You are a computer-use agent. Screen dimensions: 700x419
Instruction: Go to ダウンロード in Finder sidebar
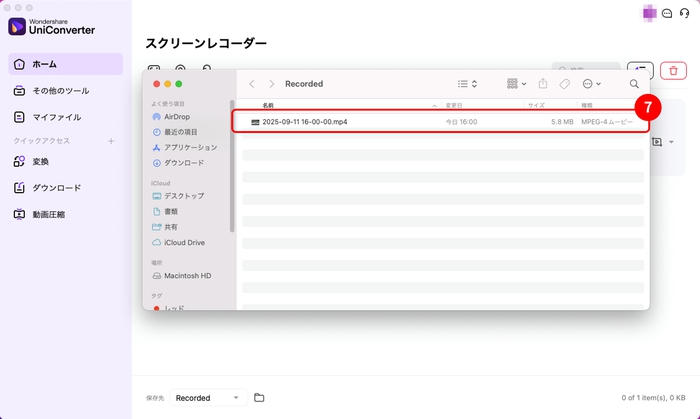[184, 162]
